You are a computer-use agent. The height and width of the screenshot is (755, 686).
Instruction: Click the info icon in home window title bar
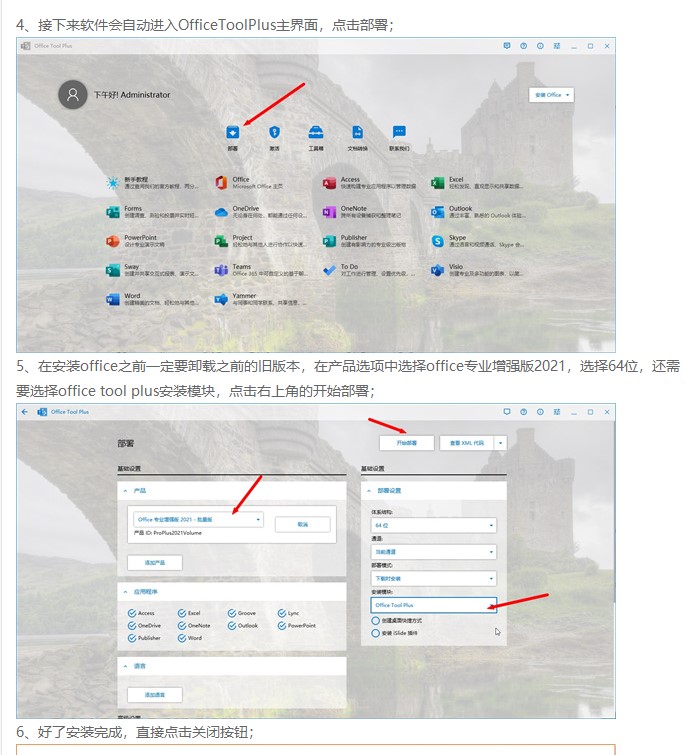pyautogui.click(x=540, y=46)
